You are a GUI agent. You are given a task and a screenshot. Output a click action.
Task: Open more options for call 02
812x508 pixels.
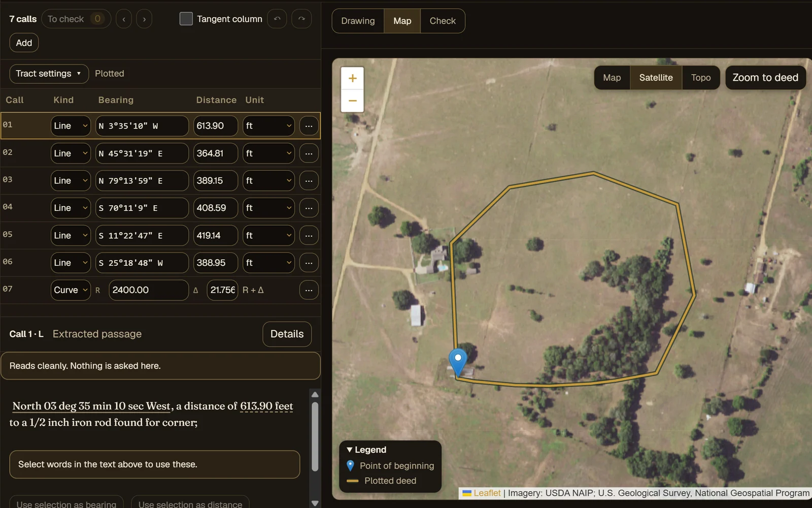tap(309, 153)
